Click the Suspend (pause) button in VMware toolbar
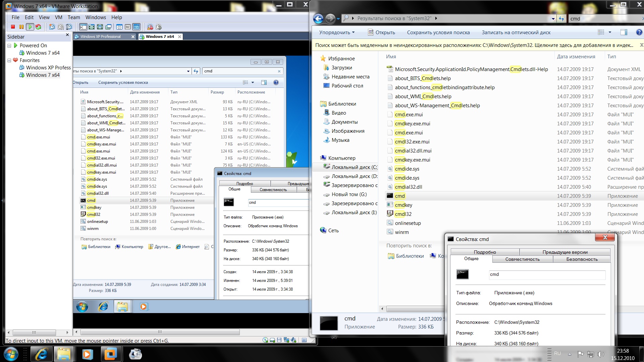Screen dimensions: 644x362 point(21,27)
